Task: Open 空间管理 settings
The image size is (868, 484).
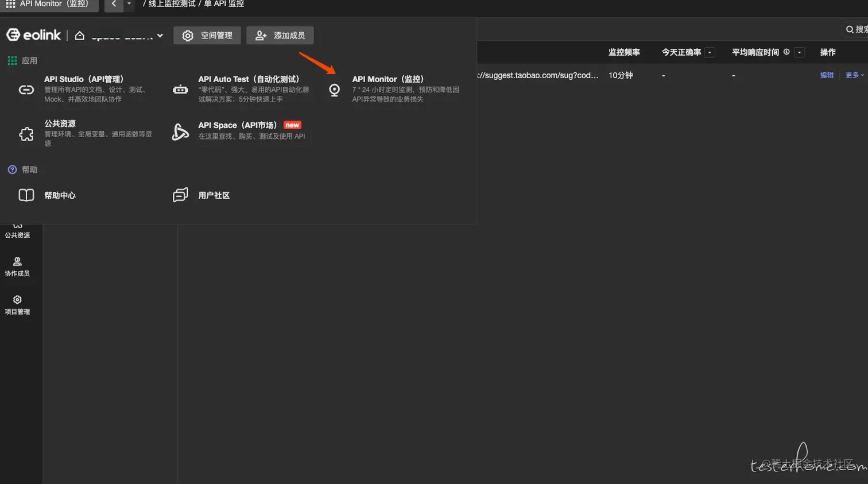Action: (207, 36)
